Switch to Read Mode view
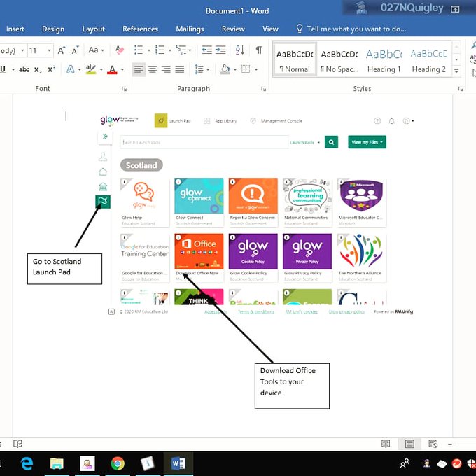Screen dimensions: 476x476 (x=386, y=444)
